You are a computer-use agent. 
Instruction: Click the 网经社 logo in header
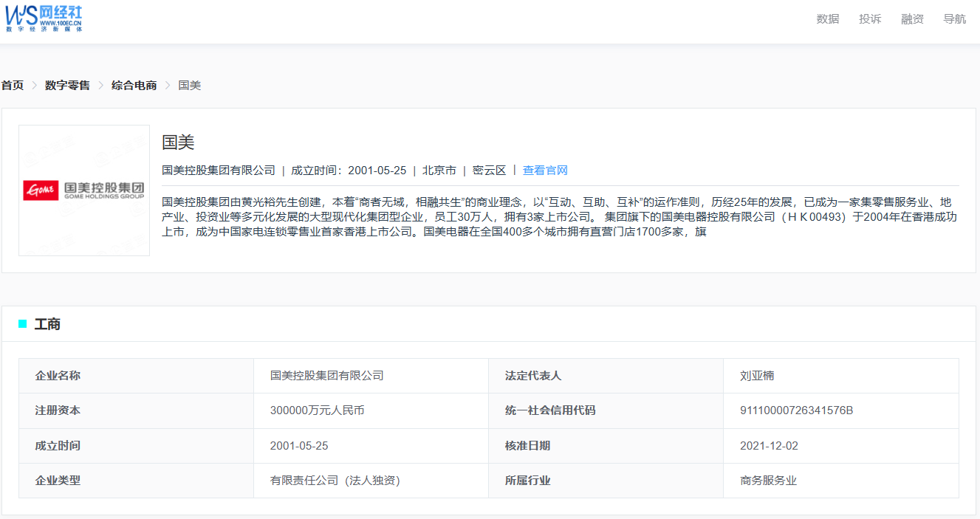click(x=44, y=18)
